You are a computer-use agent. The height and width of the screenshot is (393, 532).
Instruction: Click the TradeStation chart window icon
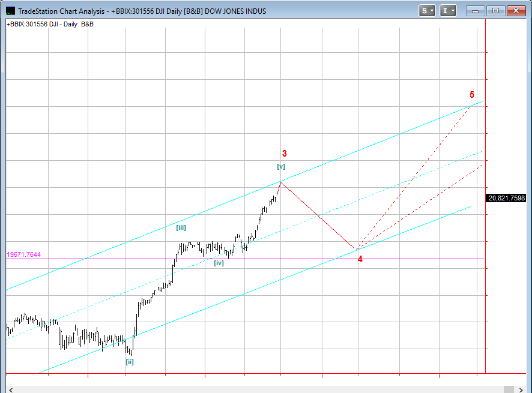coord(11,11)
